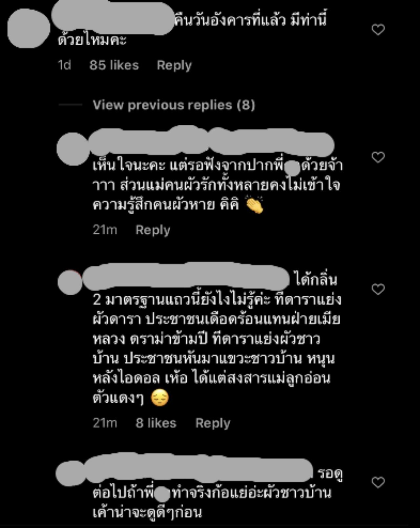
Task: Open the top commenter's profile picture
Action: coord(29,29)
